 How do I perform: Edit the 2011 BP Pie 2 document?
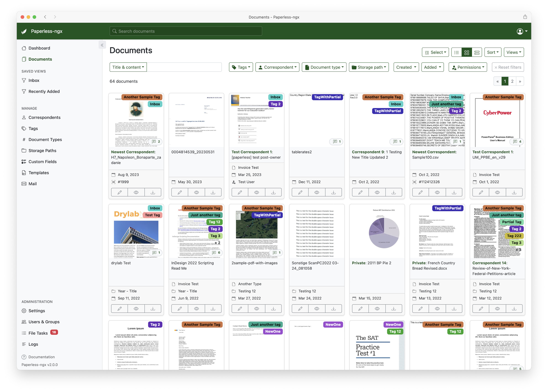click(x=360, y=309)
